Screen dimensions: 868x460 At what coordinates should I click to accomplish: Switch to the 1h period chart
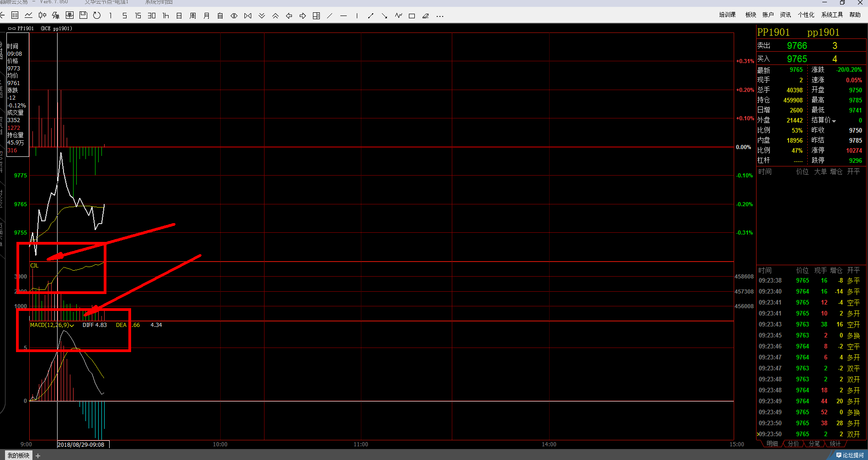(165, 16)
